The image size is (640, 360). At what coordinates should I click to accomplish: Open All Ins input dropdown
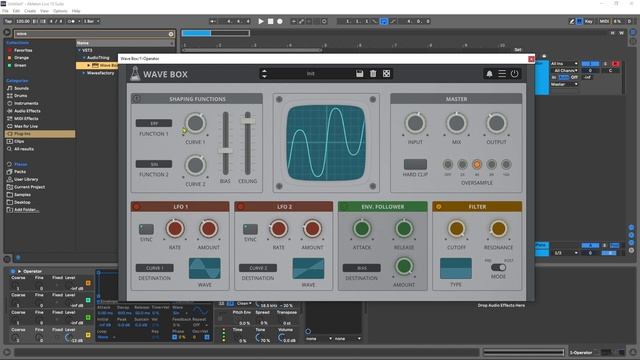[564, 64]
